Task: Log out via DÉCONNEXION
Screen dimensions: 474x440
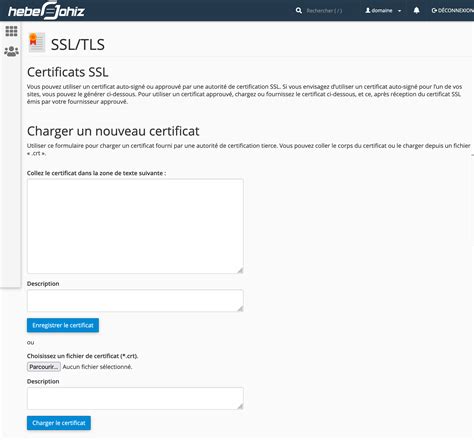Action: (452, 11)
